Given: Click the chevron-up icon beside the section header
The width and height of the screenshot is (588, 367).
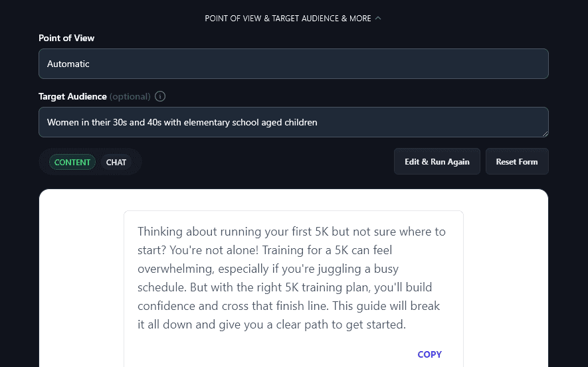Looking at the screenshot, I should [378, 19].
